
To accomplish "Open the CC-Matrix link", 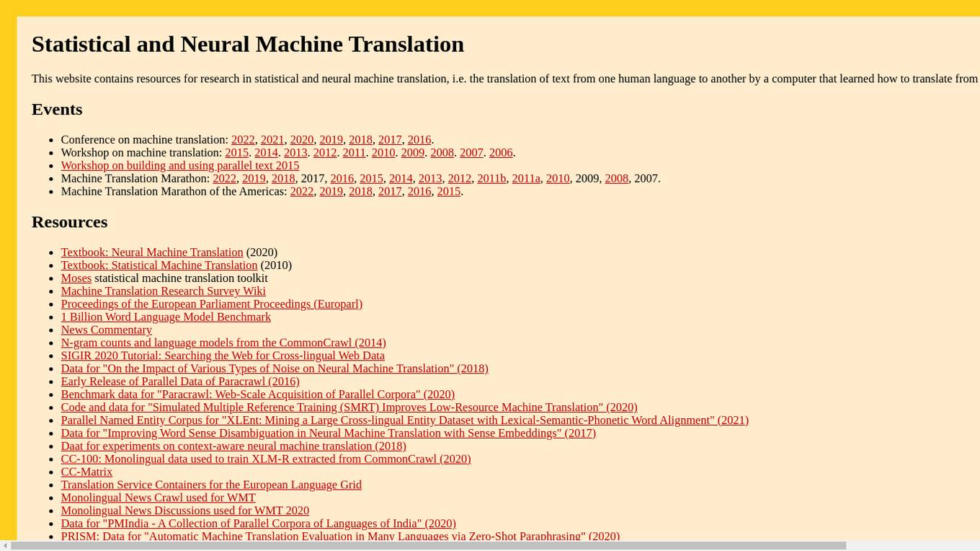I will (x=87, y=473).
